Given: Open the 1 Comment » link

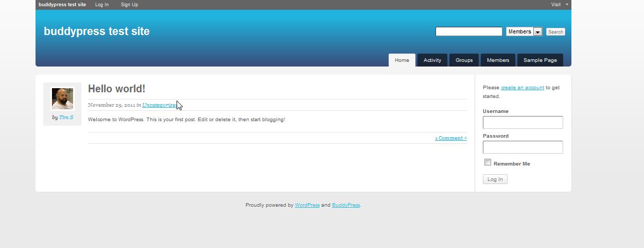Looking at the screenshot, I should click(451, 138).
